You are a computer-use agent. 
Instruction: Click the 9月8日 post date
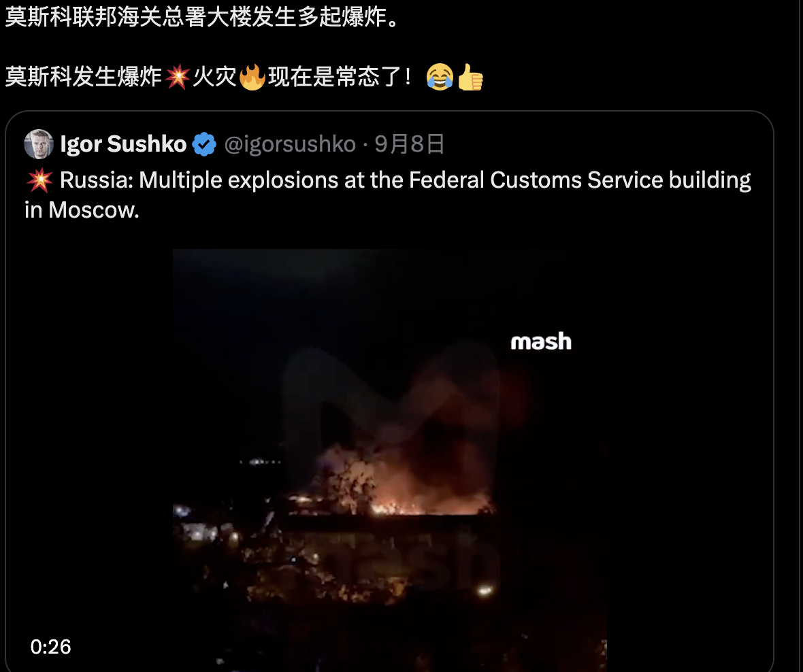pyautogui.click(x=409, y=144)
